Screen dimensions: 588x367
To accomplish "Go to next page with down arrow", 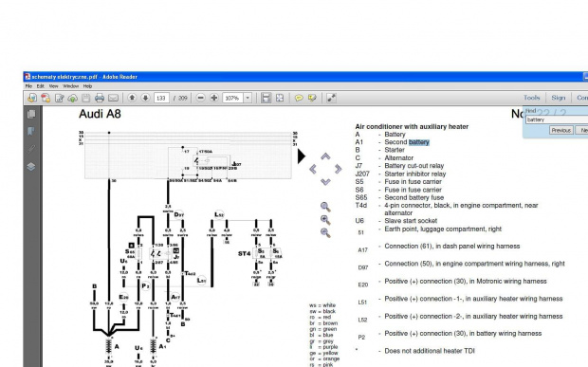I will pyautogui.click(x=145, y=98).
